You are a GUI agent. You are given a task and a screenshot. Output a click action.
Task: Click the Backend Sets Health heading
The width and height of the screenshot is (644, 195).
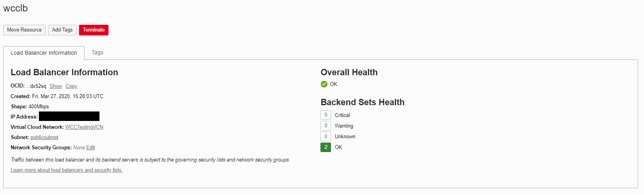(362, 102)
